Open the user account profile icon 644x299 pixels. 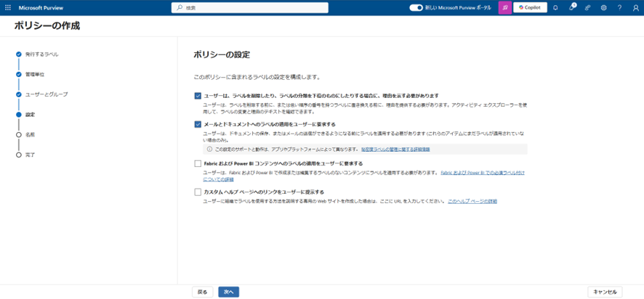coord(635,7)
